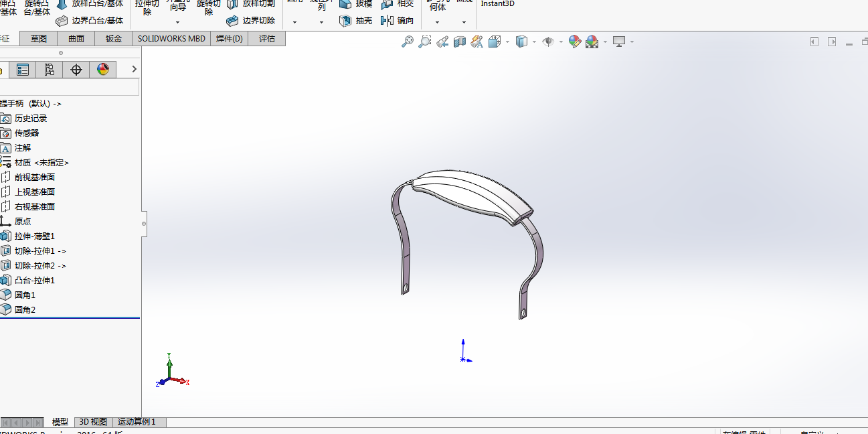Expand the hidden manager tabs arrow
Image resolution: width=868 pixels, height=434 pixels.
click(x=134, y=69)
